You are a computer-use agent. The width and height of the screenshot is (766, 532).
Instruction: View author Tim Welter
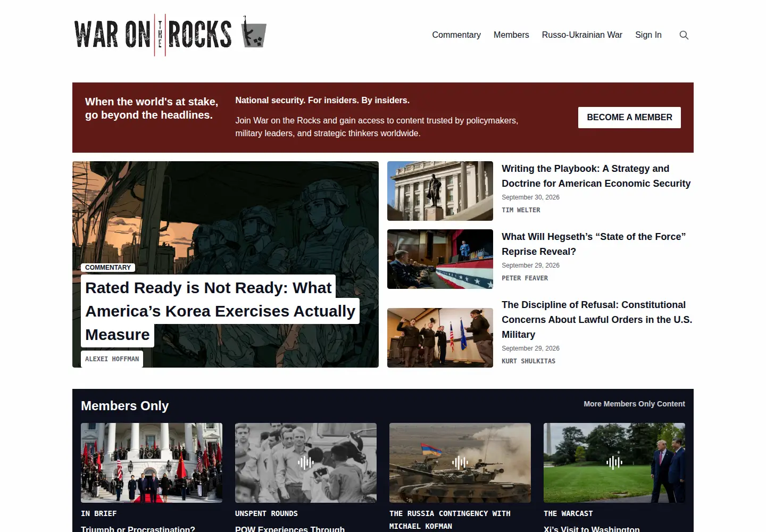[x=521, y=210]
